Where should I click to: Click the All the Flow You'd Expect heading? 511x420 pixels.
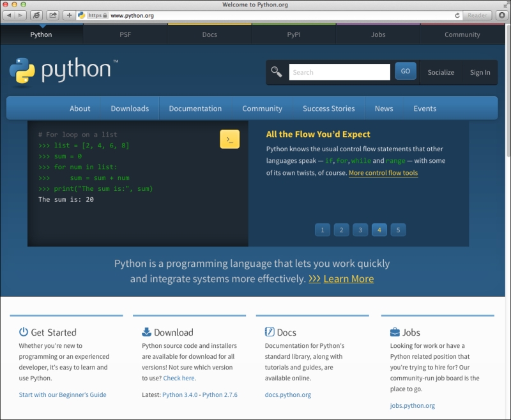click(318, 134)
